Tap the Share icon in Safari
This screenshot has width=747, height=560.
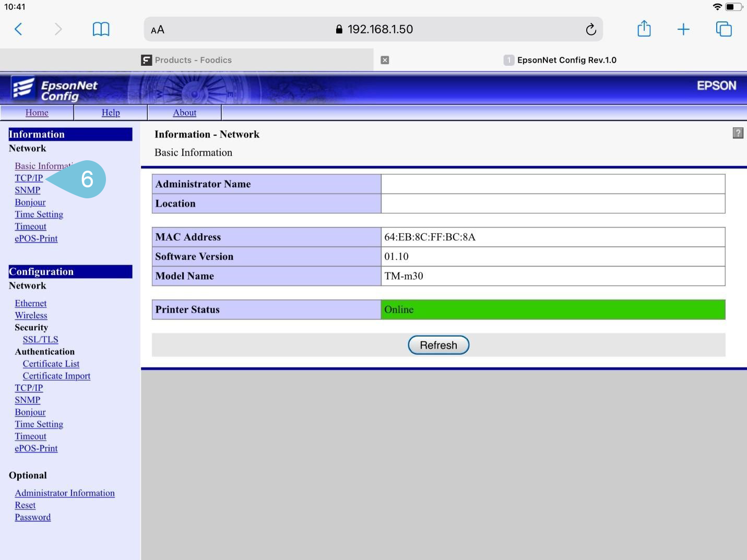(644, 29)
